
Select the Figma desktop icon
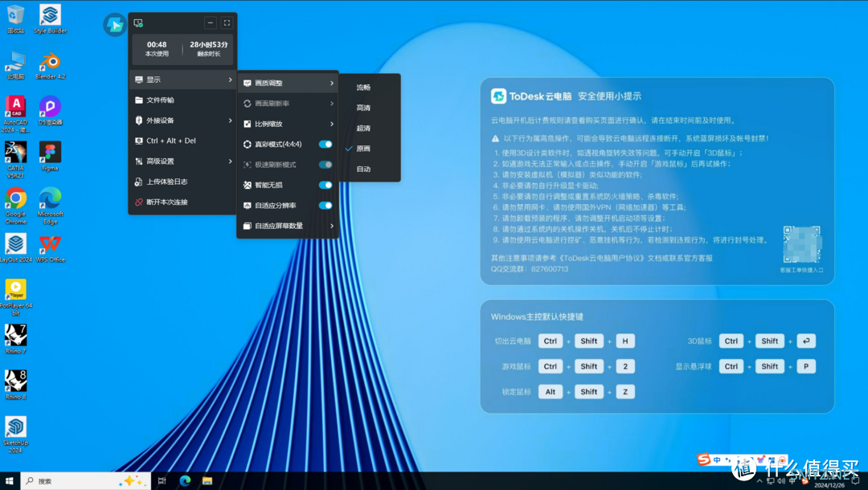pos(50,157)
